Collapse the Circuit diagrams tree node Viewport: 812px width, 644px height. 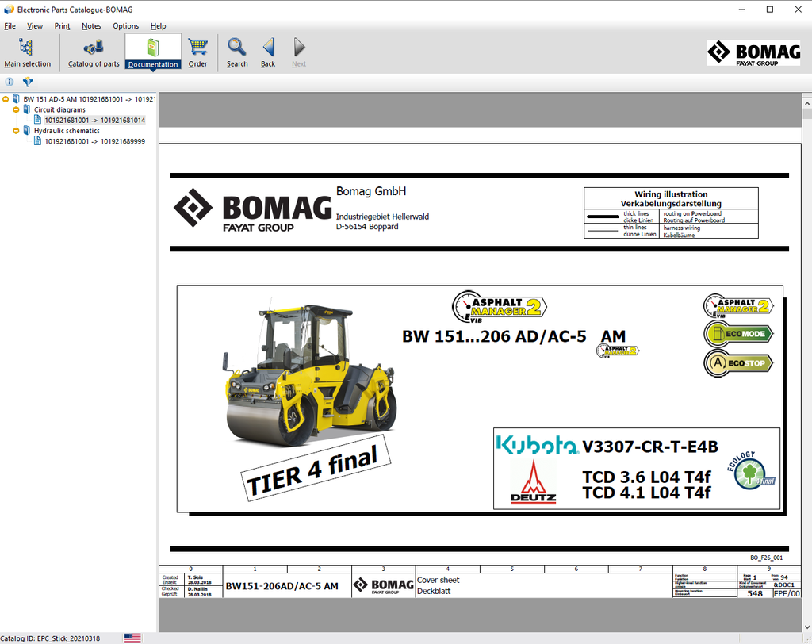click(16, 109)
